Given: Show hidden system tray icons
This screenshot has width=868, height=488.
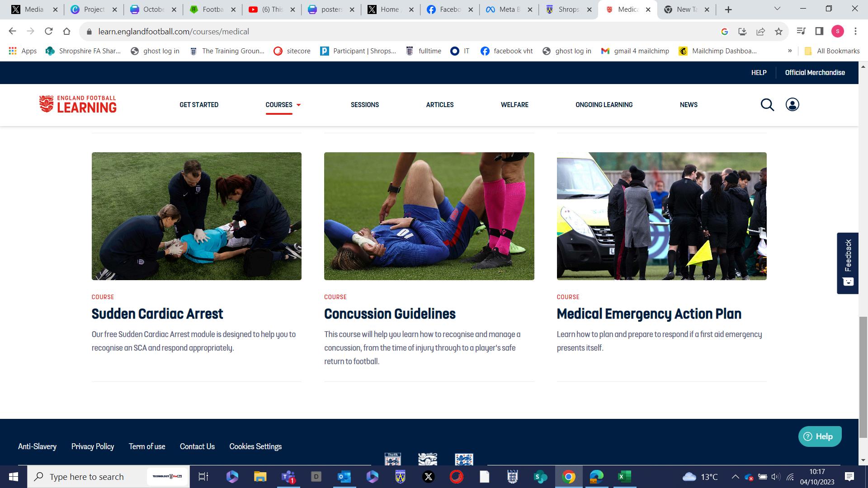Looking at the screenshot, I should pyautogui.click(x=735, y=477).
